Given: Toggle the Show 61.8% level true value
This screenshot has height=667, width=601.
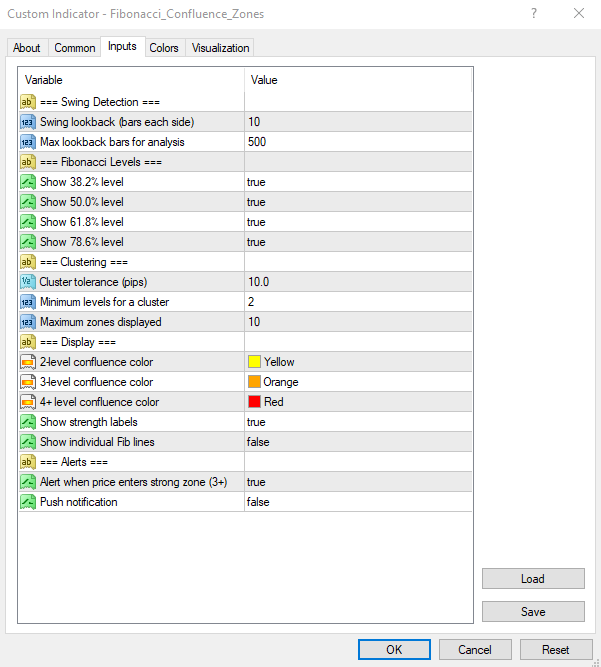Looking at the screenshot, I should click(358, 222).
